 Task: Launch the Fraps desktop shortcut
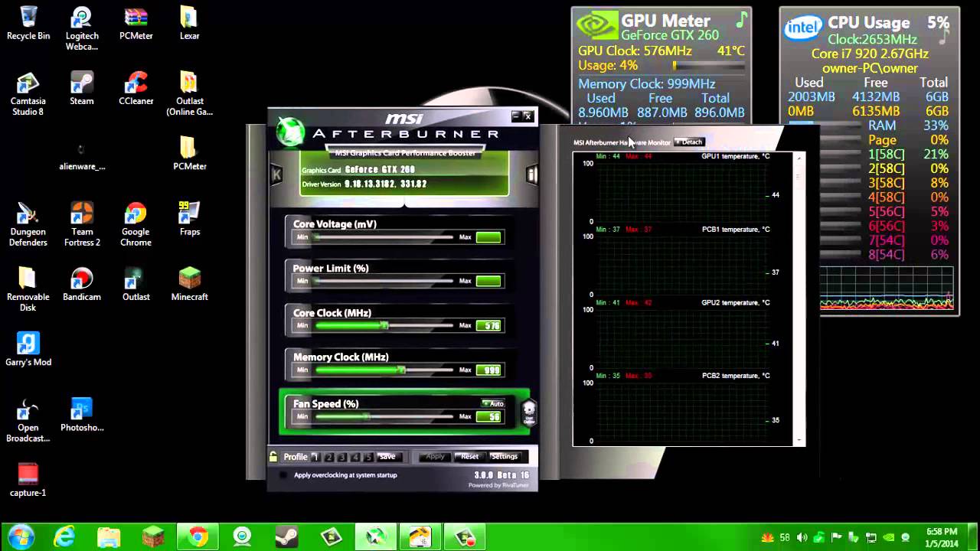[190, 219]
